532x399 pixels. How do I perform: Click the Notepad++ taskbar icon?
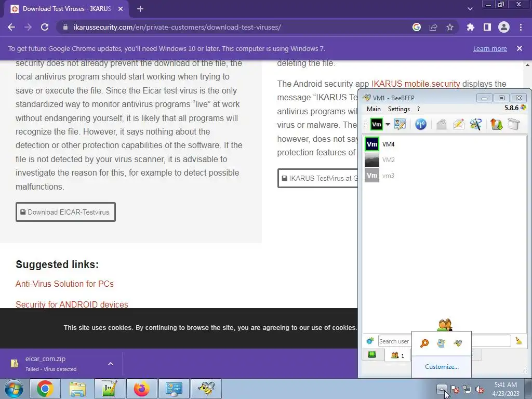coord(110,389)
